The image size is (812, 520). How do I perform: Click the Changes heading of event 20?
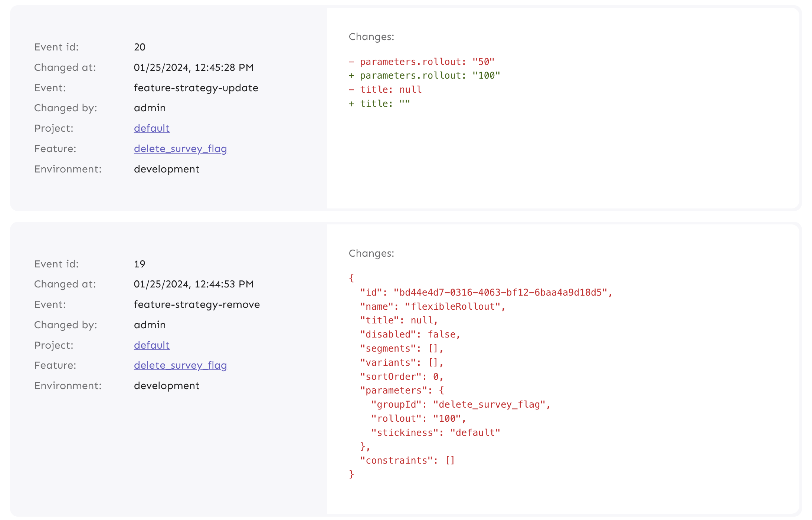[x=371, y=36]
